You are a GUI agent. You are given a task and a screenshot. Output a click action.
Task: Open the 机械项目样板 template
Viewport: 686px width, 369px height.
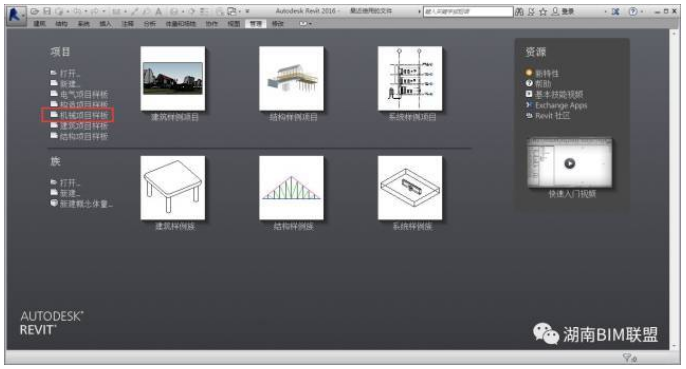(84, 115)
